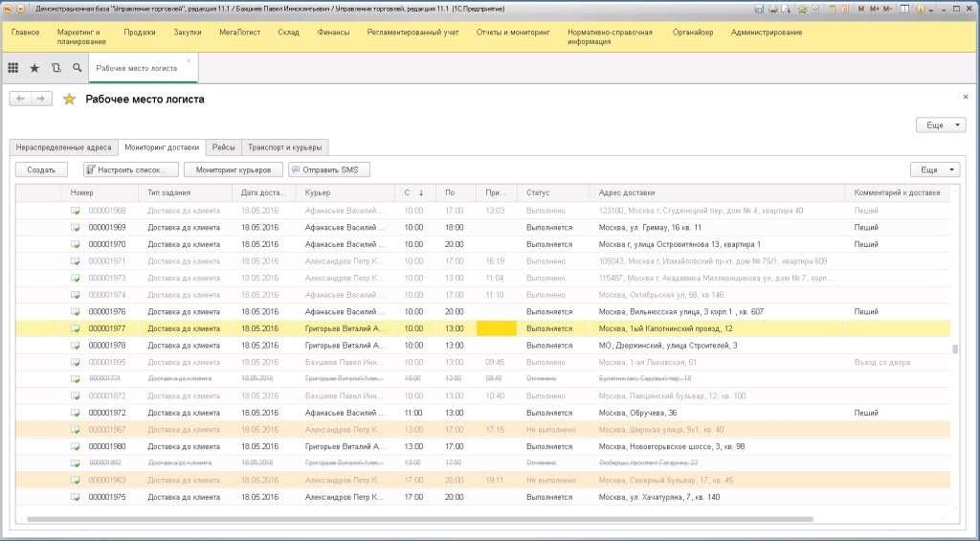
Task: Click the panel layout icon in title bar
Action: (905, 9)
